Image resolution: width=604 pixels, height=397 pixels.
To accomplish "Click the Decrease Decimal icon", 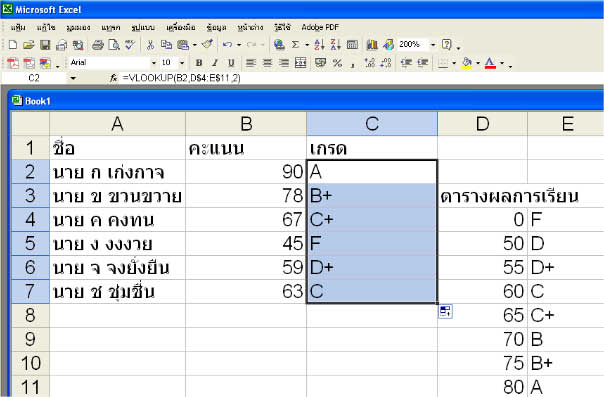I will 386,63.
